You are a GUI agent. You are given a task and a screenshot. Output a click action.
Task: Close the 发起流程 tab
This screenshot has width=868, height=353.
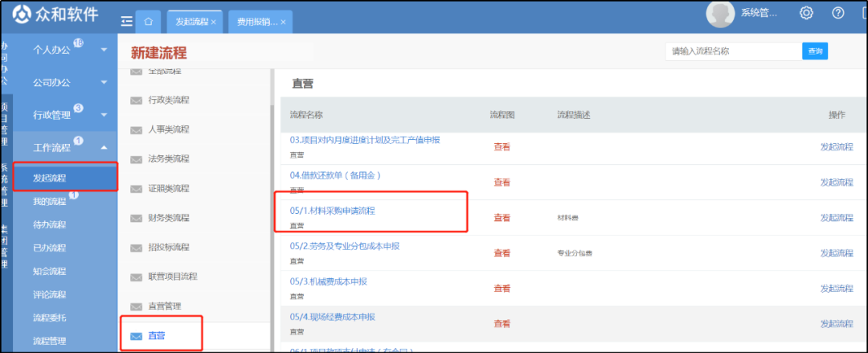point(213,23)
